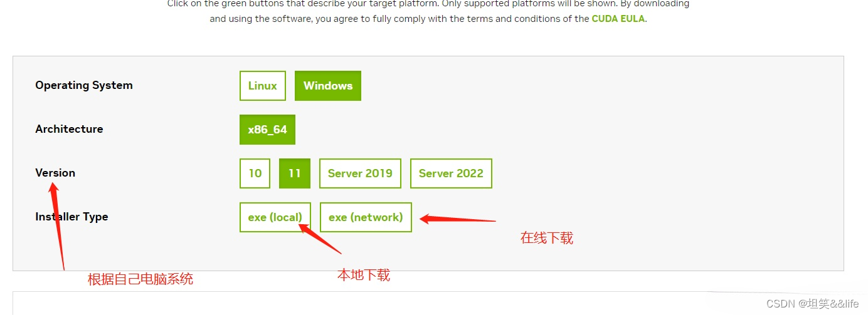Click the Architecture row label
868x315 pixels.
pyautogui.click(x=69, y=129)
